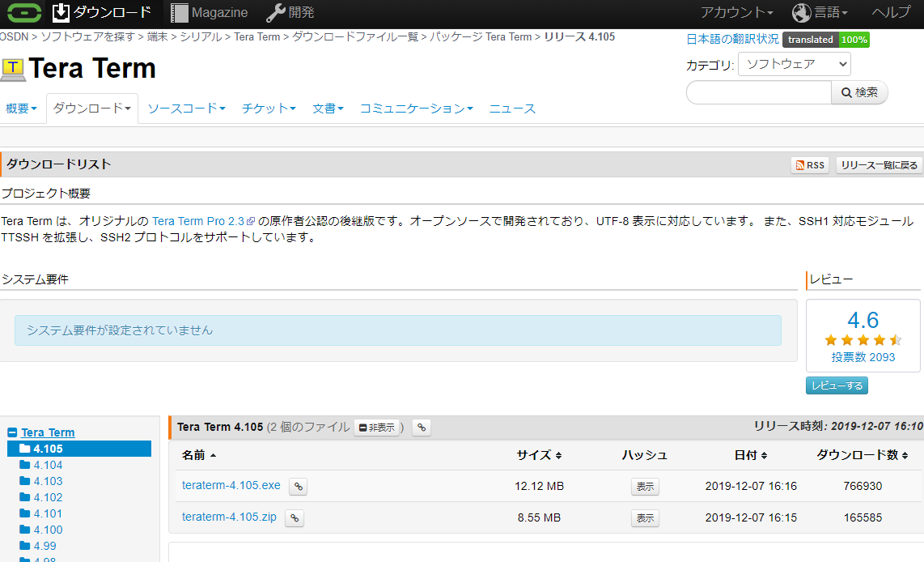
Task: Sort files by サイズ column
Action: point(539,455)
